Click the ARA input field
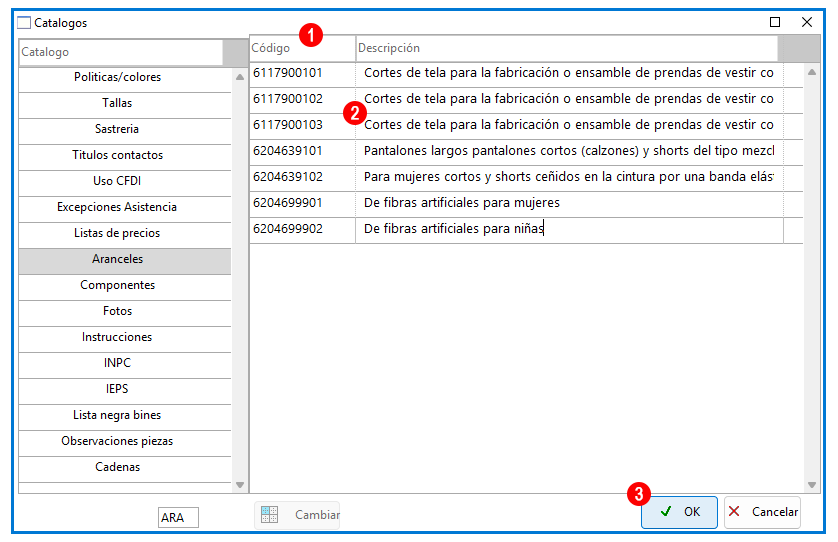This screenshot has width=838, height=542. tap(179, 517)
